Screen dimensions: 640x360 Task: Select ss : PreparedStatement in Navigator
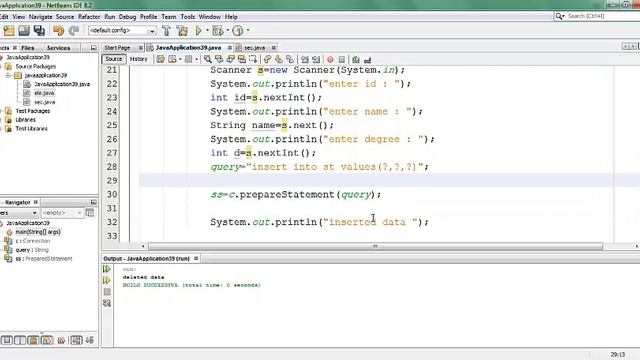[x=44, y=259]
